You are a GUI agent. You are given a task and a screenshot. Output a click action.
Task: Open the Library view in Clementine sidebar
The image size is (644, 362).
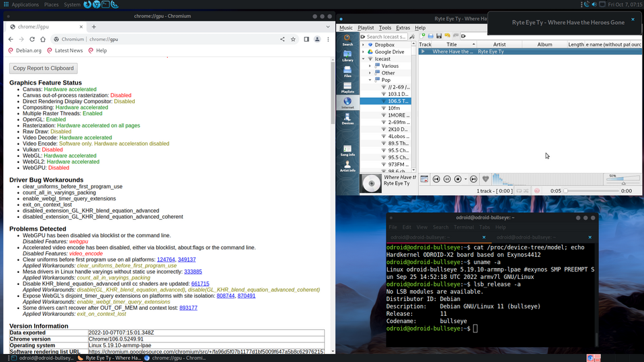tap(347, 56)
